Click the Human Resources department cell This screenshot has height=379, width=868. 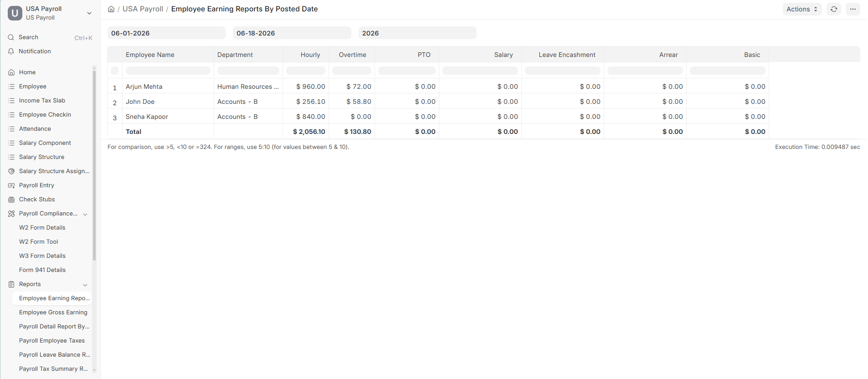(x=248, y=87)
